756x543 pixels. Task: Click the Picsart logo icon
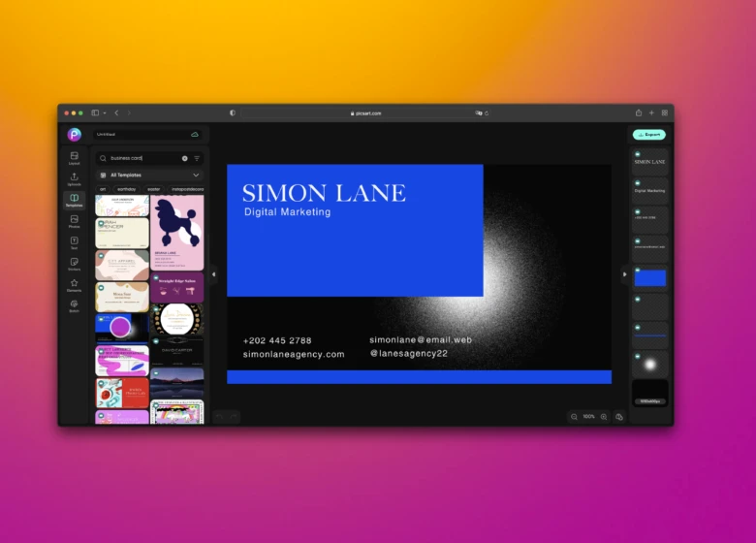[x=74, y=135]
